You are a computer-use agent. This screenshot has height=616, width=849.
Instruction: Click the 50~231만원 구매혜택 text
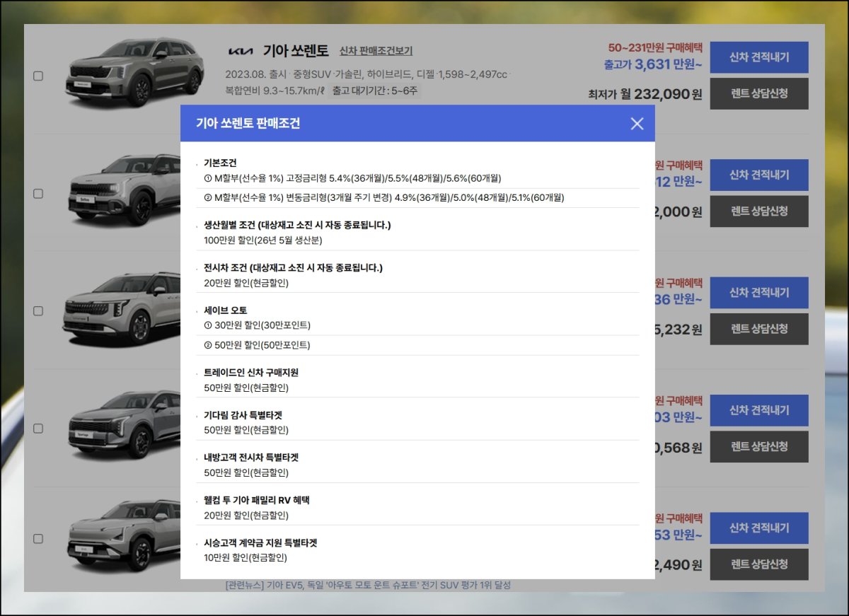(655, 48)
